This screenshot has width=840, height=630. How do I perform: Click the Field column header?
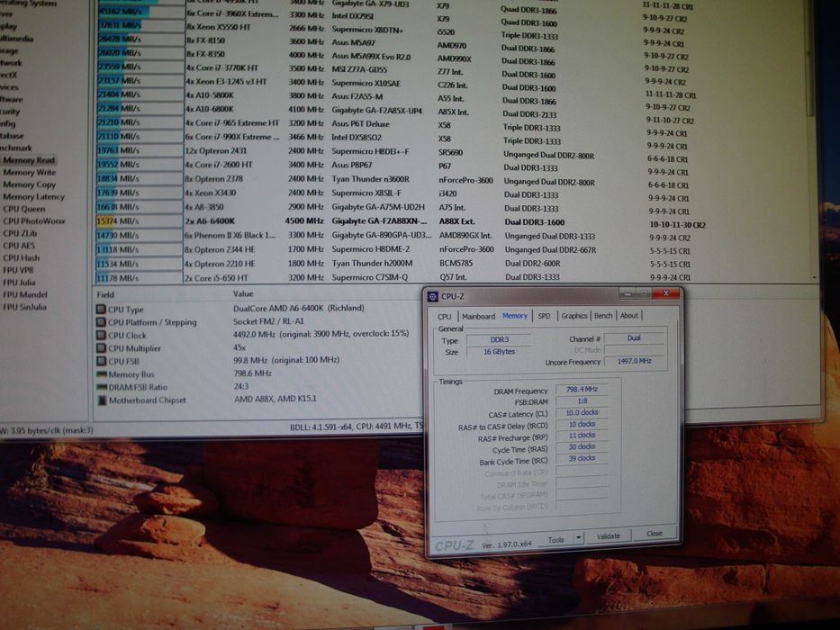[x=105, y=294]
